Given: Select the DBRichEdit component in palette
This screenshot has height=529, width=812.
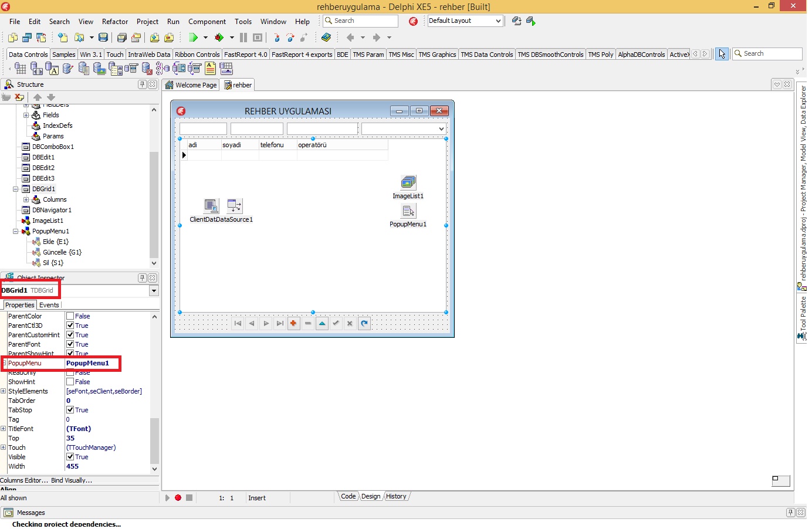Looking at the screenshot, I should [x=210, y=69].
